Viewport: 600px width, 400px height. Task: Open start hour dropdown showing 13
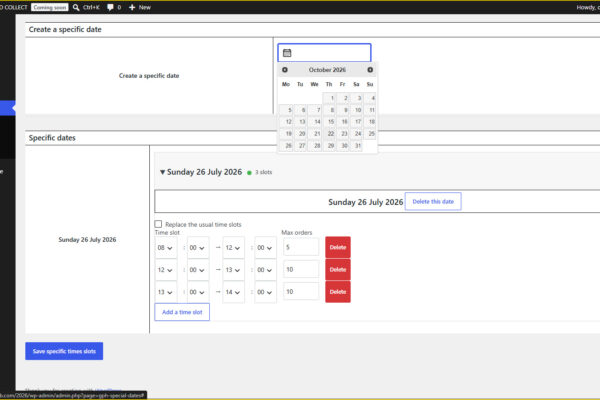point(166,292)
